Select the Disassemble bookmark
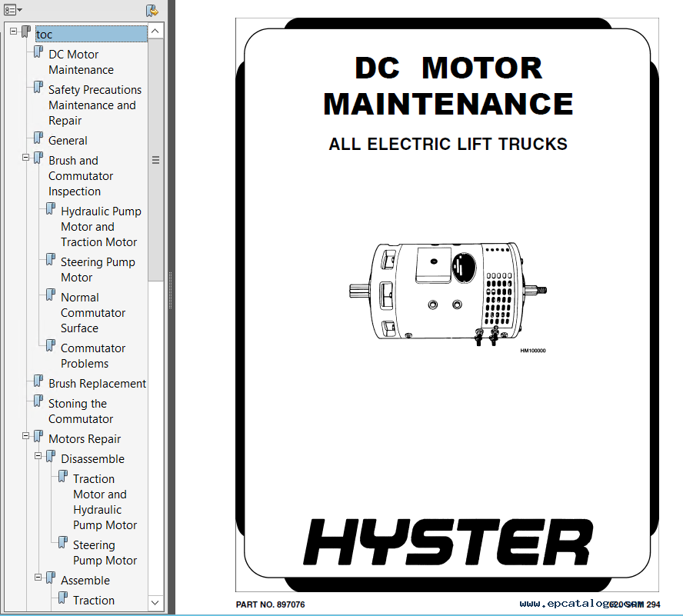683x616 pixels. pos(92,459)
